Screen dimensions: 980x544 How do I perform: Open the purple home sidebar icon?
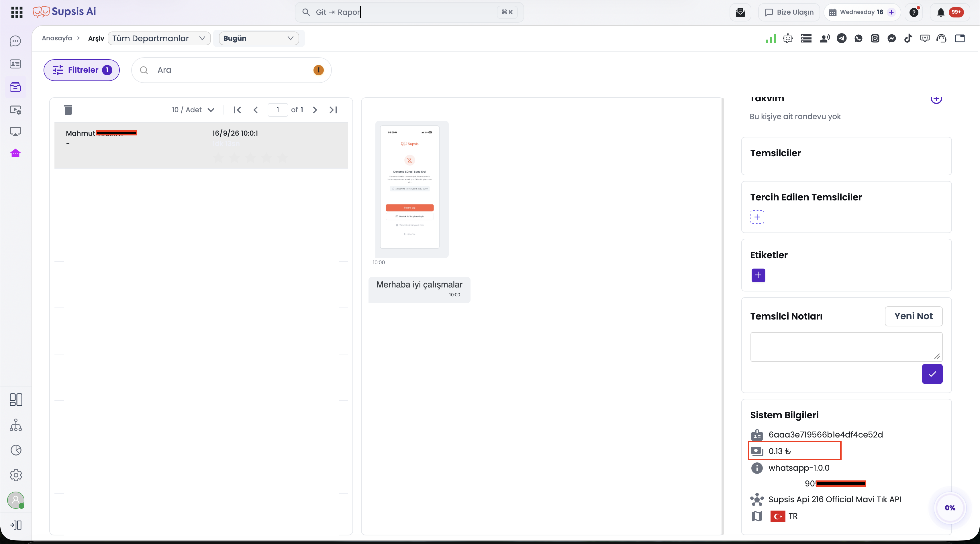coord(15,153)
